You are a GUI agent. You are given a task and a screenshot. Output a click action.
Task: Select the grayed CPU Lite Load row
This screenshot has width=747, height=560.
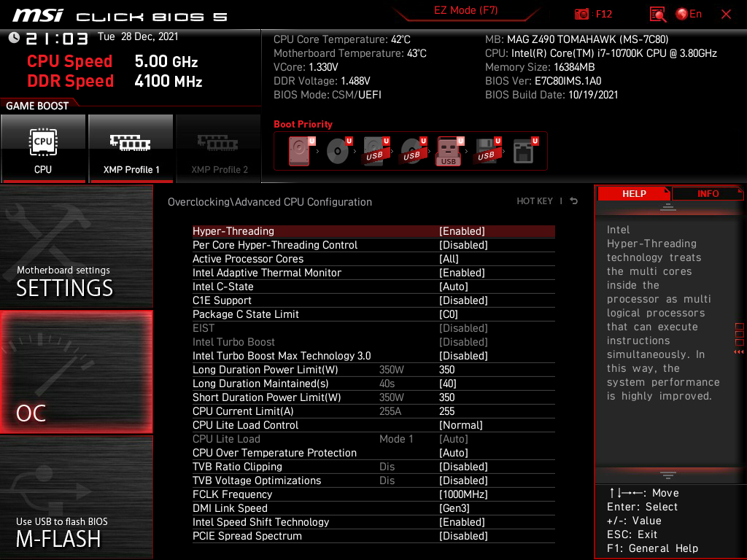tap(373, 438)
